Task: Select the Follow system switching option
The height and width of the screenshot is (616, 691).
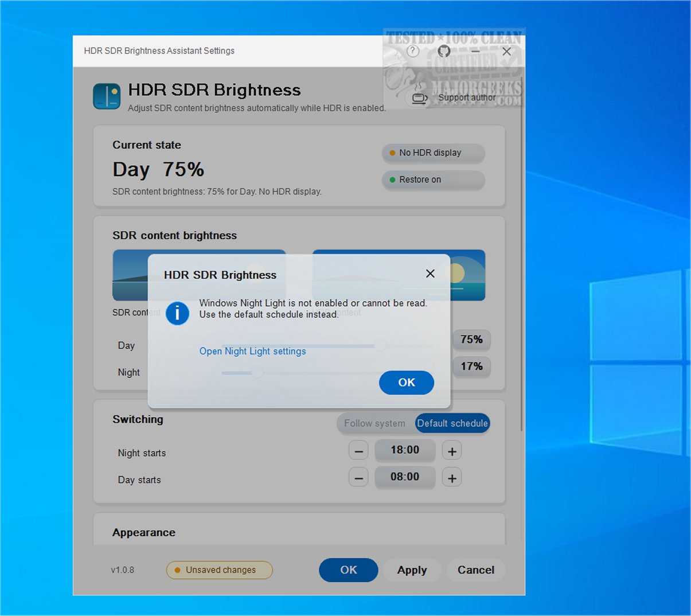Action: pyautogui.click(x=375, y=423)
